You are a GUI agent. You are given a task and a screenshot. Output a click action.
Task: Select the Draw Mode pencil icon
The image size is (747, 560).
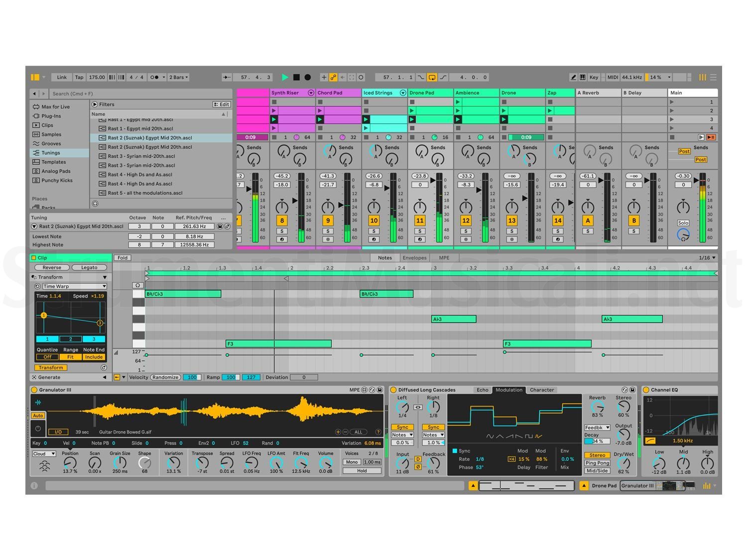(573, 77)
